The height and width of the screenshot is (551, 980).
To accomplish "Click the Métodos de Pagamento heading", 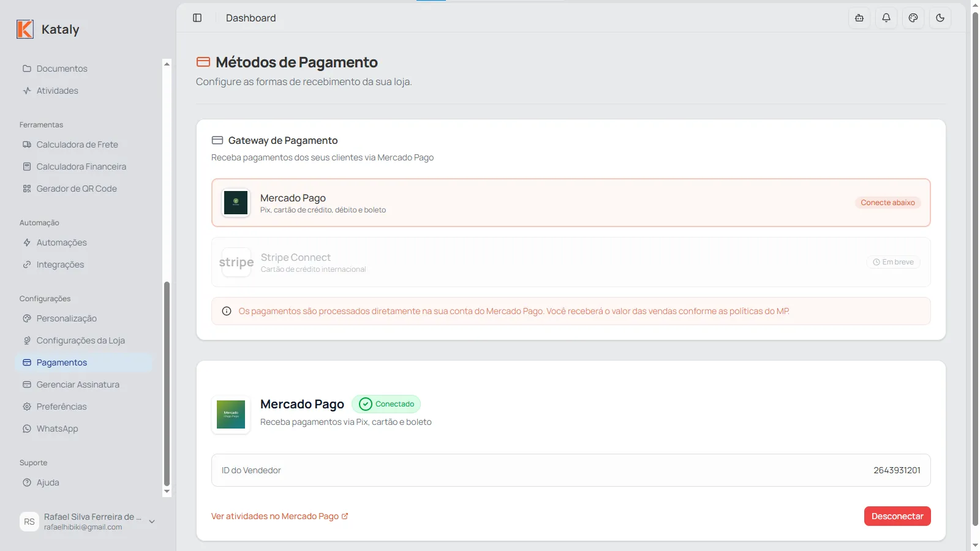I will 296,62.
